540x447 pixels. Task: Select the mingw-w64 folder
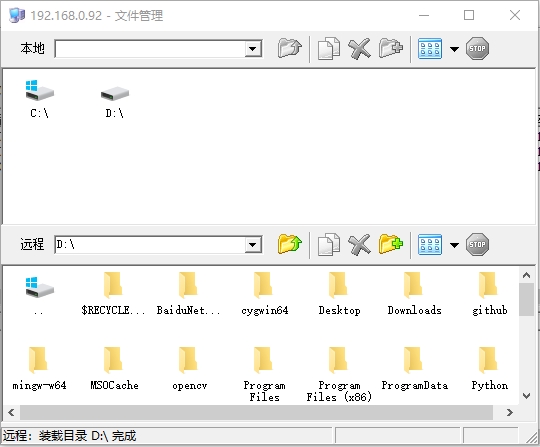point(39,369)
